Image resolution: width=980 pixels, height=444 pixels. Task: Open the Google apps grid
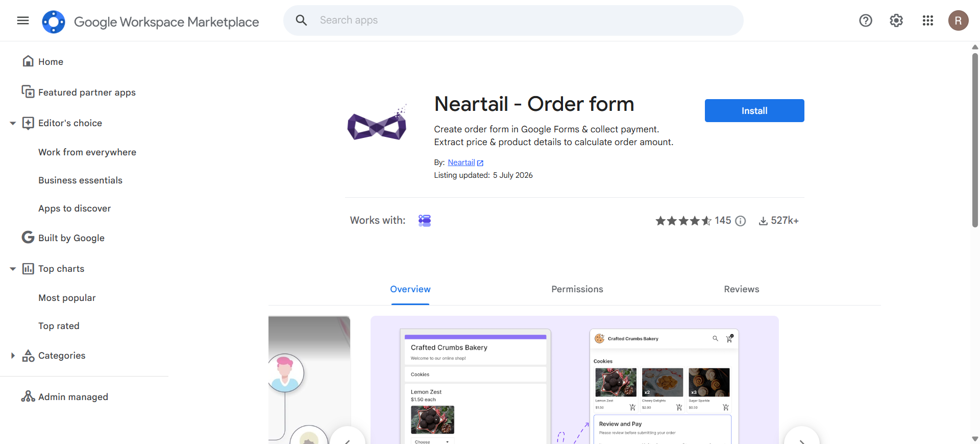point(928,20)
